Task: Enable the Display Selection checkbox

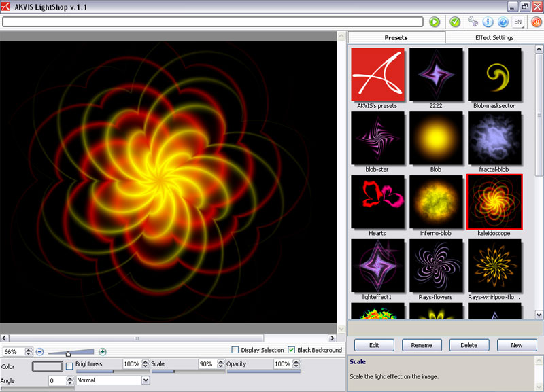Action: click(x=235, y=350)
